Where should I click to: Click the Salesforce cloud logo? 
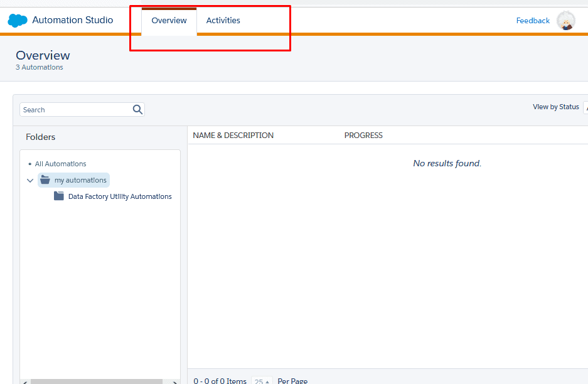tap(18, 21)
